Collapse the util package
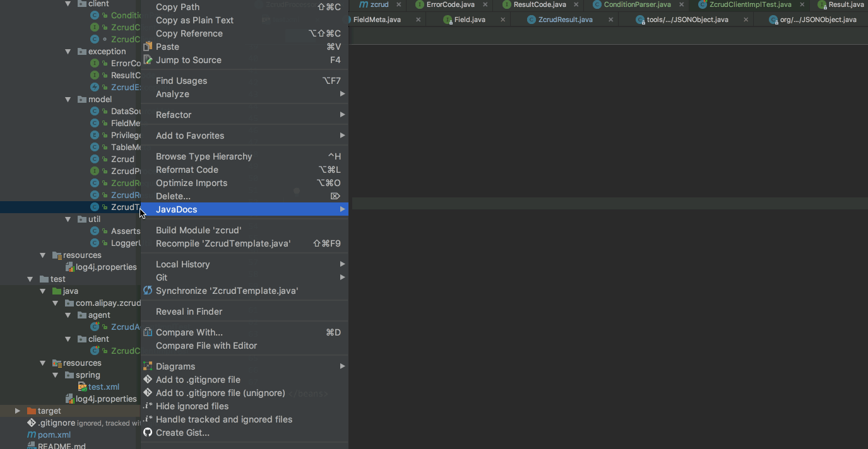The image size is (868, 449). pyautogui.click(x=68, y=219)
